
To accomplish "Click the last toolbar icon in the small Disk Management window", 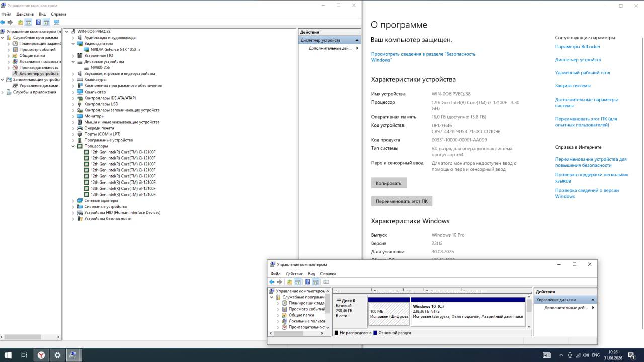I will point(326,282).
